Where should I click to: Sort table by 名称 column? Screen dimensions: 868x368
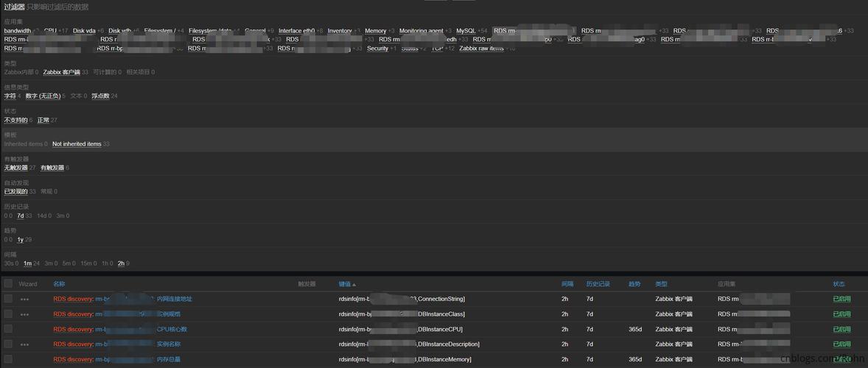(59, 284)
